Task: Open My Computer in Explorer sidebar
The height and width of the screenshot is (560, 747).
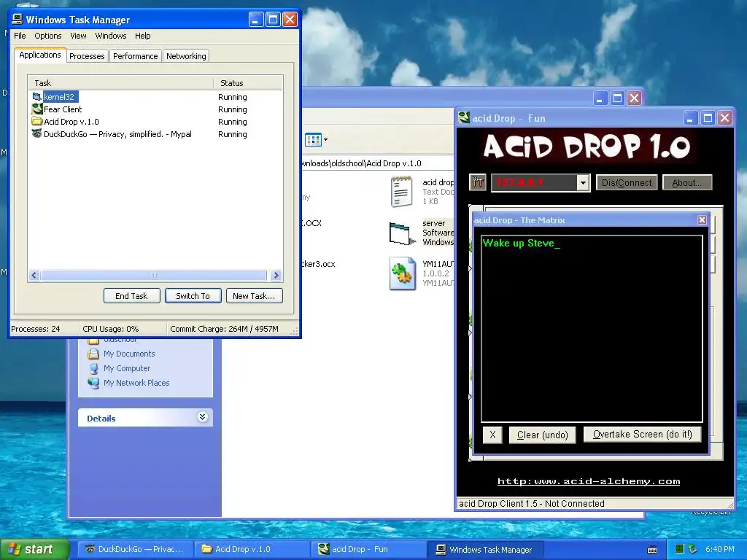Action: (127, 368)
